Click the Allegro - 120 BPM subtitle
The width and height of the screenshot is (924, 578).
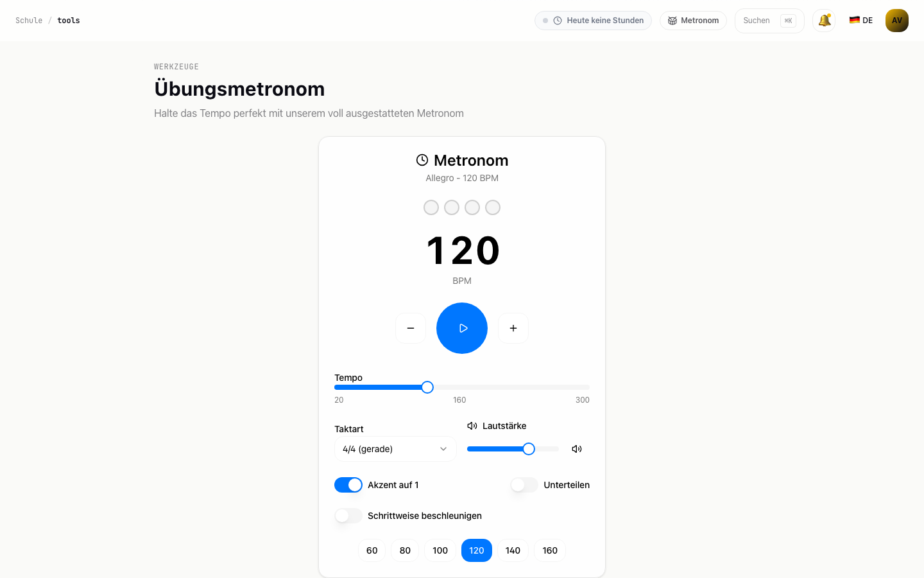pyautogui.click(x=462, y=178)
